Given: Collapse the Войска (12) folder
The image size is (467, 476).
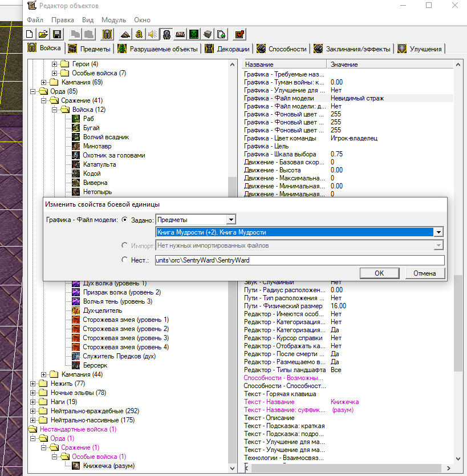Looking at the screenshot, I should 55,110.
